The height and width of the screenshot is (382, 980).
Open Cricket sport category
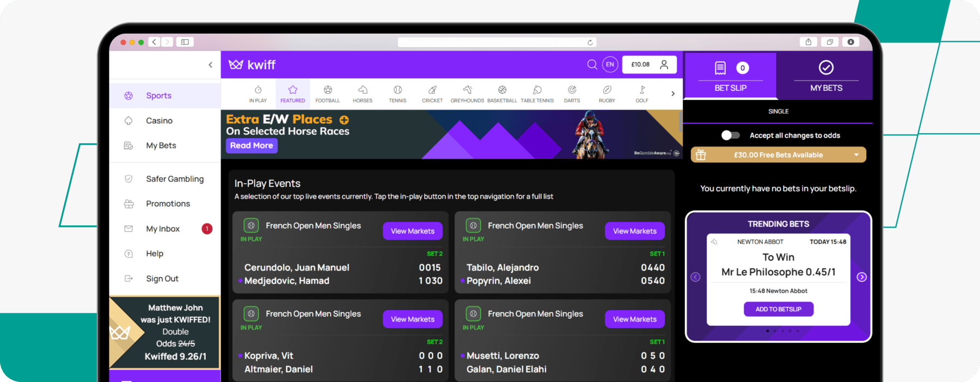[432, 94]
